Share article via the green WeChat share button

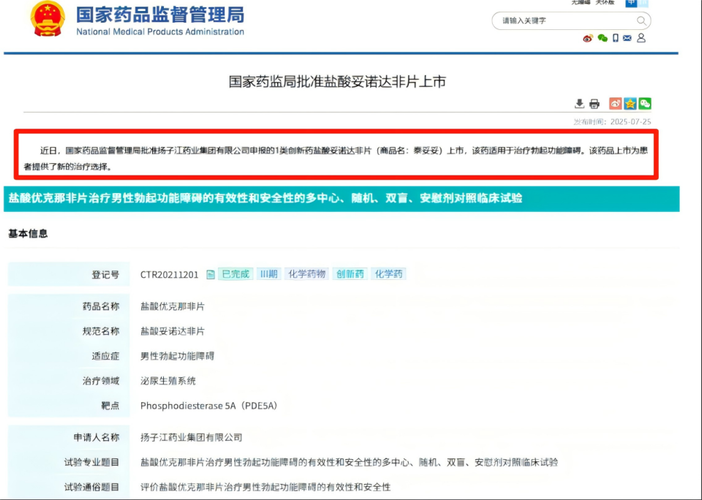coord(645,103)
